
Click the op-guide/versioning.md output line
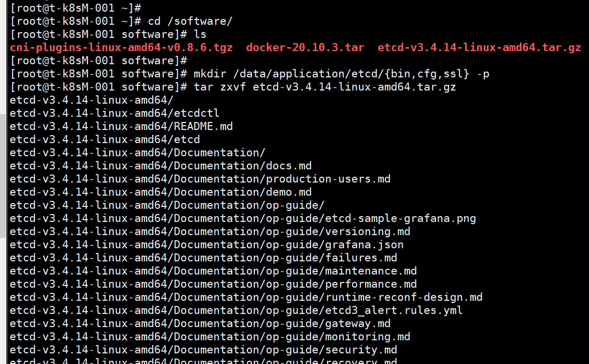coord(210,231)
